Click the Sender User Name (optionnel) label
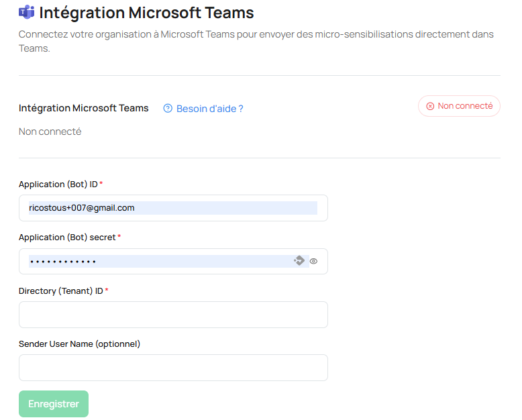 click(x=80, y=344)
